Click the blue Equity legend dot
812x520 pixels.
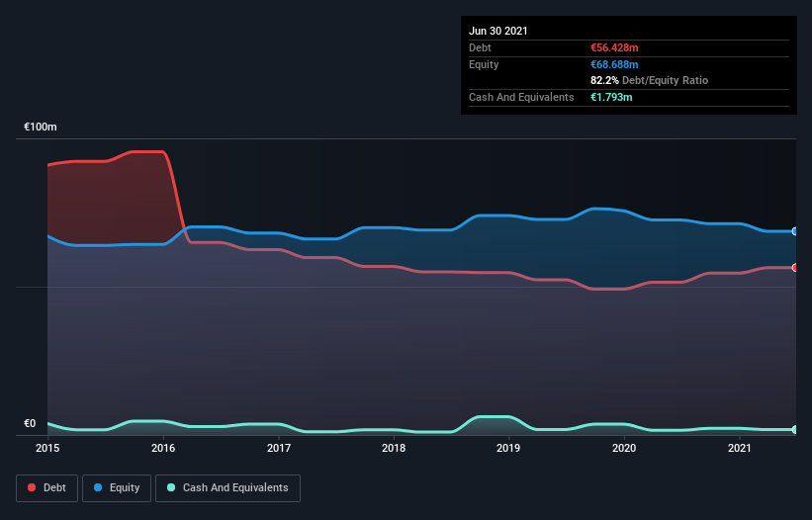point(97,487)
